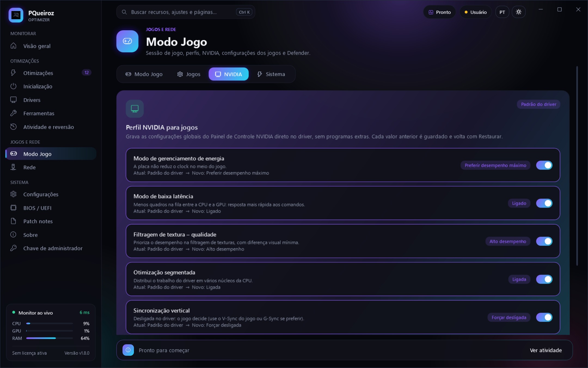
Task: Click info icon in bottom status bar
Action: (x=128, y=350)
